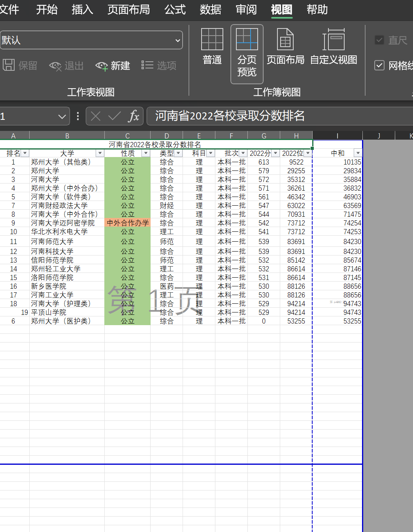Viewport: 413px width, 532px height.
Task: Select column H header
Action: point(296,136)
